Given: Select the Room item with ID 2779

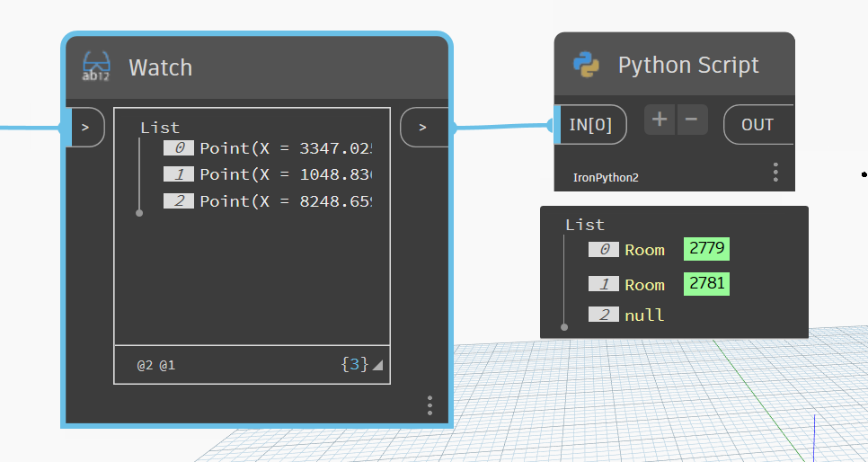Looking at the screenshot, I should 644,250.
